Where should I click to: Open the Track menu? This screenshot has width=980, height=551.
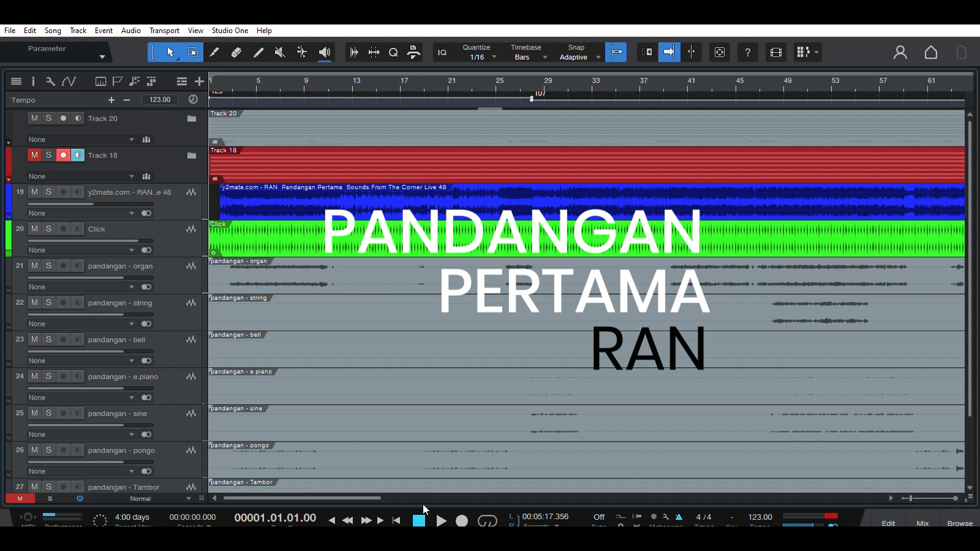78,31
